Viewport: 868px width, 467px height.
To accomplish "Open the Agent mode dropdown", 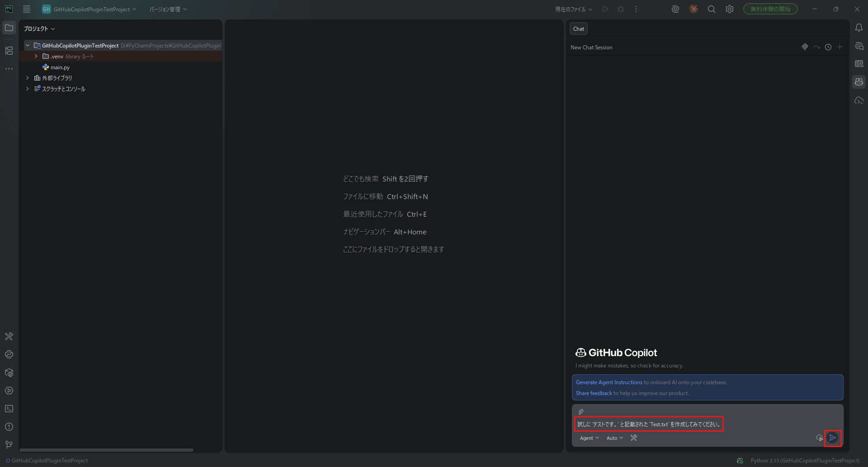I will (589, 438).
